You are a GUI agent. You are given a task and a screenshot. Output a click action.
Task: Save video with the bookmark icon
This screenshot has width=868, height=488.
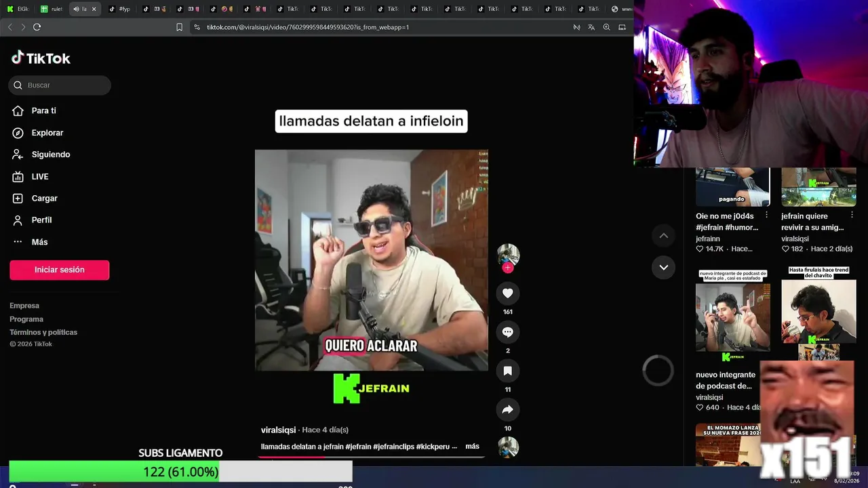coord(507,371)
